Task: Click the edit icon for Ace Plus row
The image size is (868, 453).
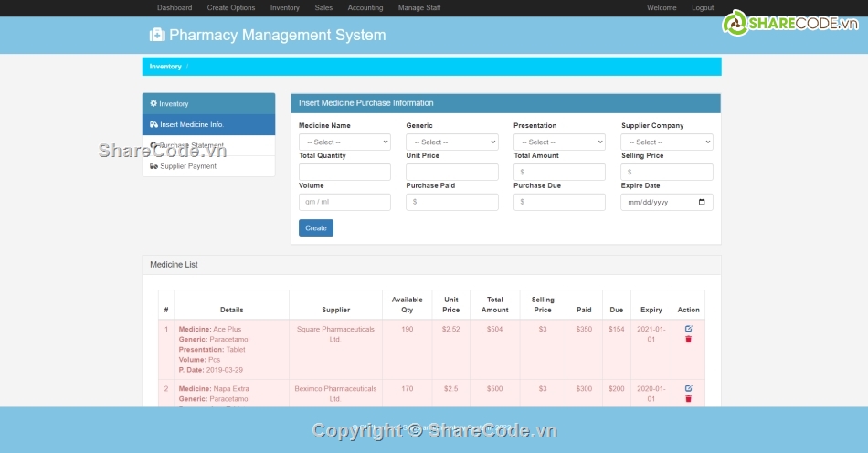Action: click(x=688, y=329)
